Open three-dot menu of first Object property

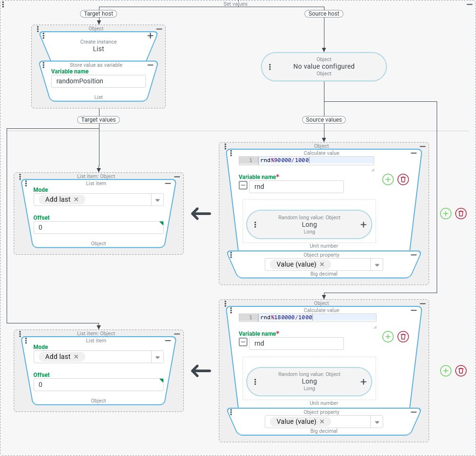tap(231, 255)
